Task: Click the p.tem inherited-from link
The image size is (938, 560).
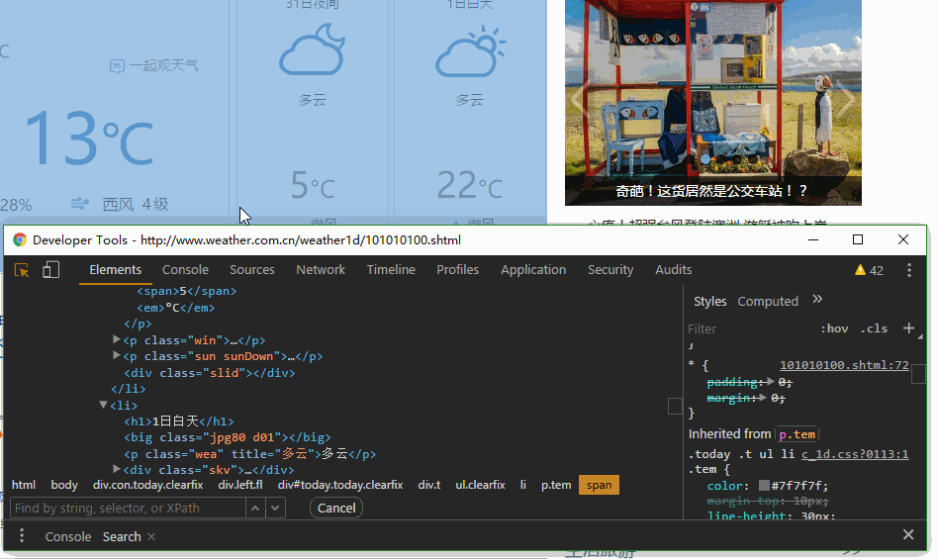Action: (x=797, y=434)
